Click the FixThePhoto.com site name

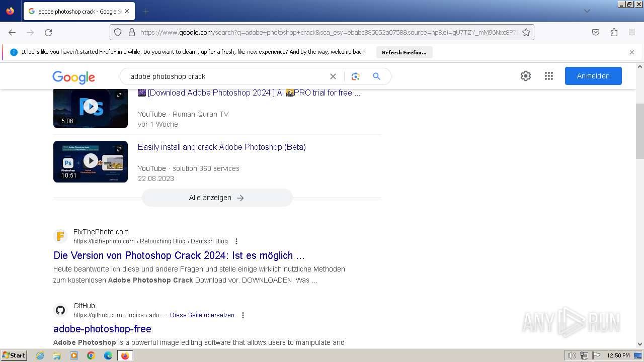point(101,232)
